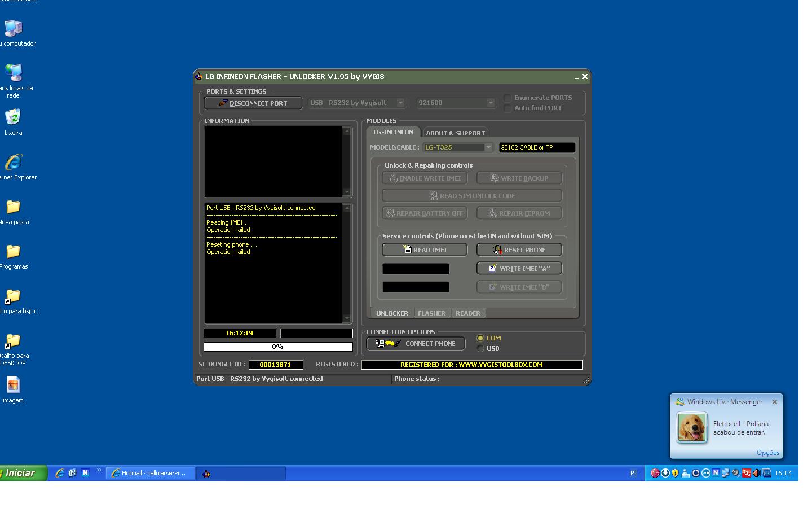Click the SC DONGLE ID value 00013871
The image size is (812, 508).
pyautogui.click(x=276, y=365)
